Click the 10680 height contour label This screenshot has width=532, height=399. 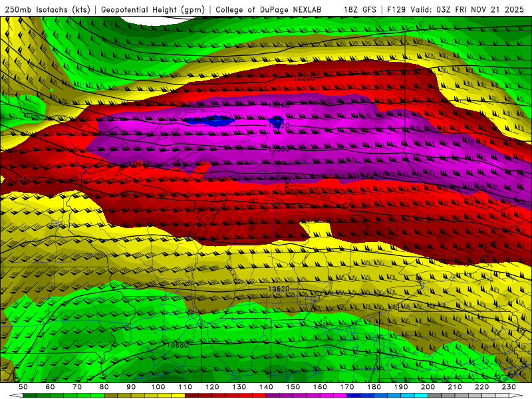(177, 345)
